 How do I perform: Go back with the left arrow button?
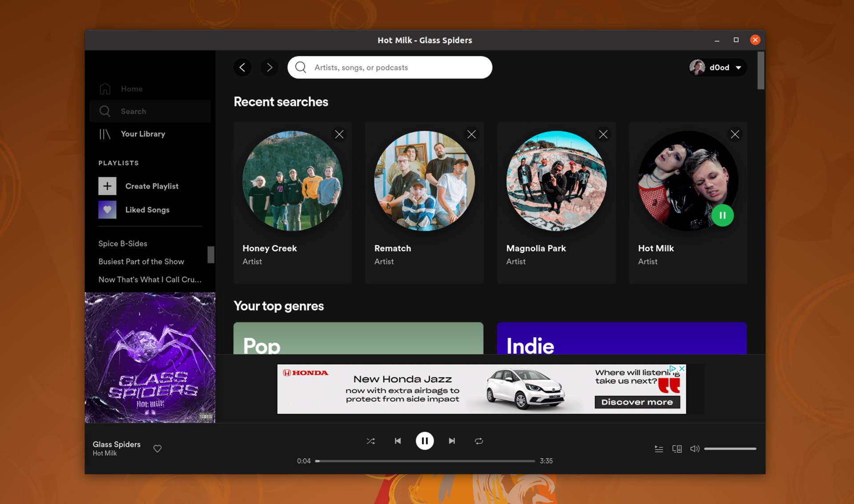(242, 68)
